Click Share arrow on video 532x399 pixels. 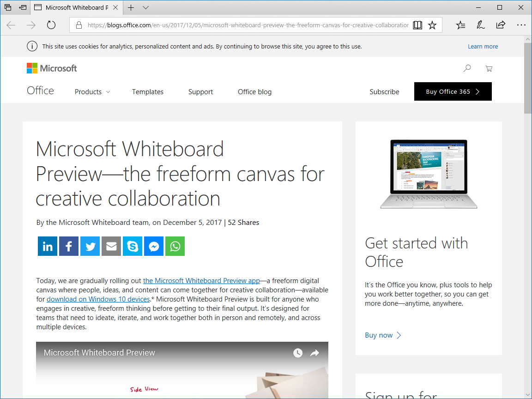point(315,353)
